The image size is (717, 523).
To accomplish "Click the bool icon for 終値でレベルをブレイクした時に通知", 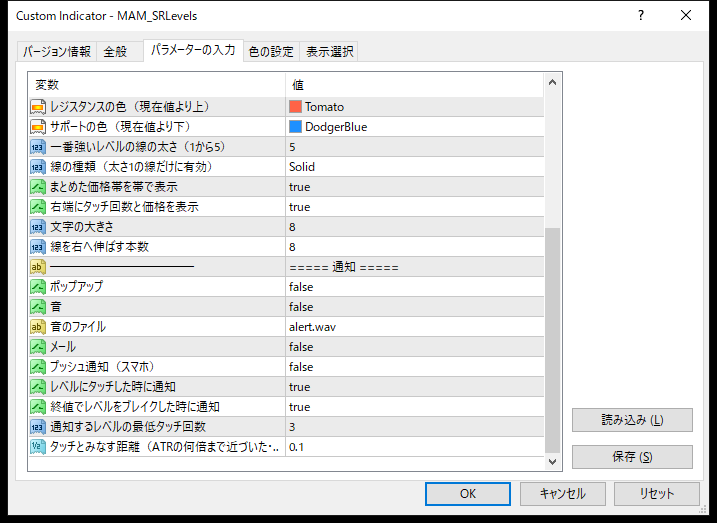I will 38,407.
